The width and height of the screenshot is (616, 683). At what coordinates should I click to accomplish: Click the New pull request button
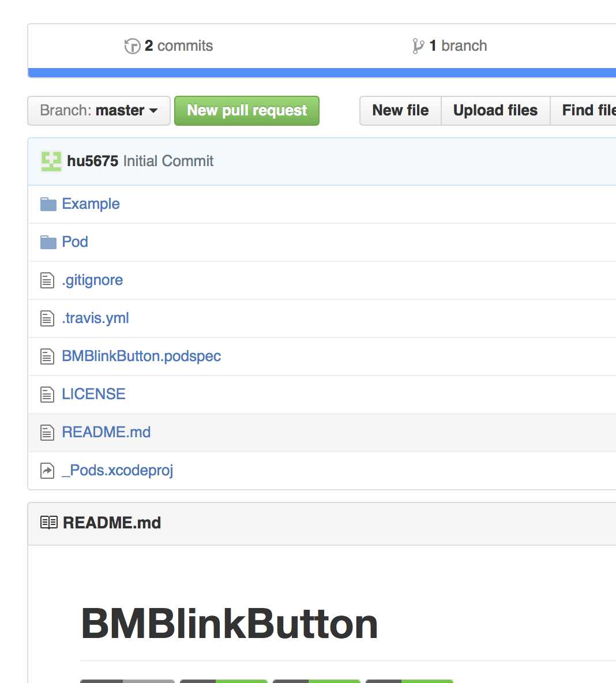[x=247, y=111]
